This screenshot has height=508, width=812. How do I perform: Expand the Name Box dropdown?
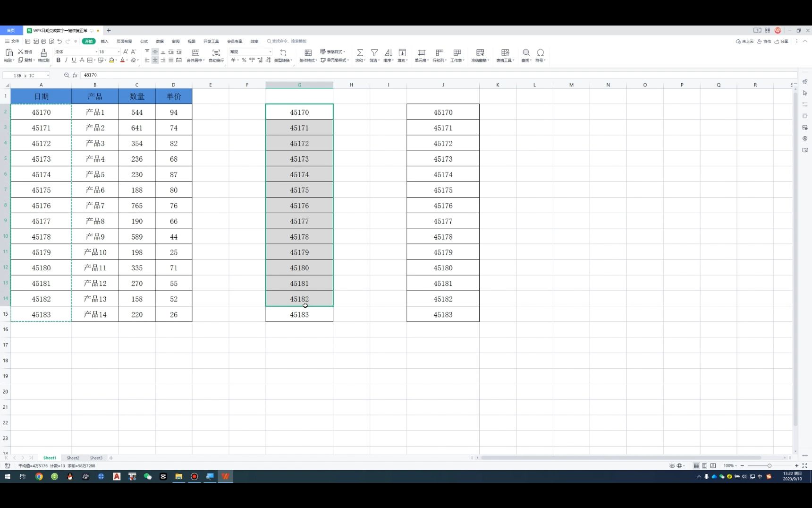click(x=48, y=75)
